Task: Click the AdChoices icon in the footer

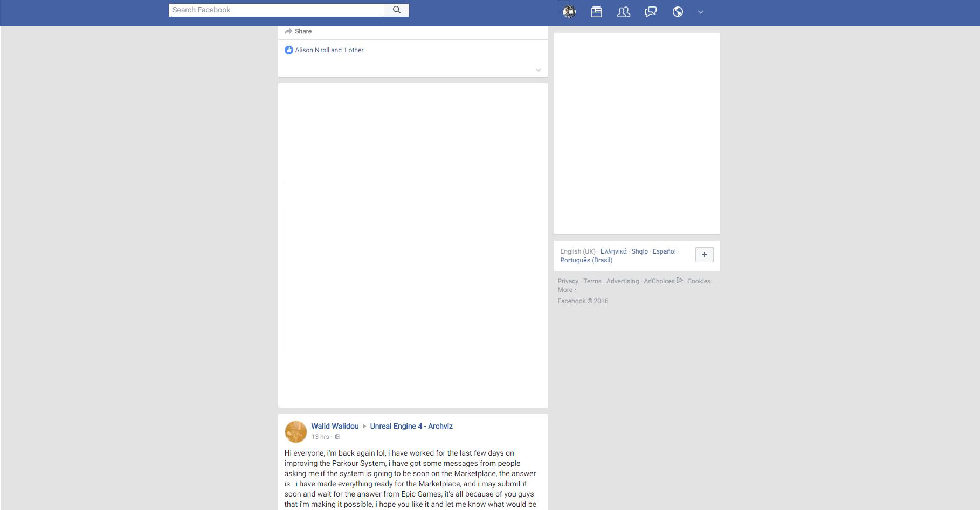Action: point(680,280)
